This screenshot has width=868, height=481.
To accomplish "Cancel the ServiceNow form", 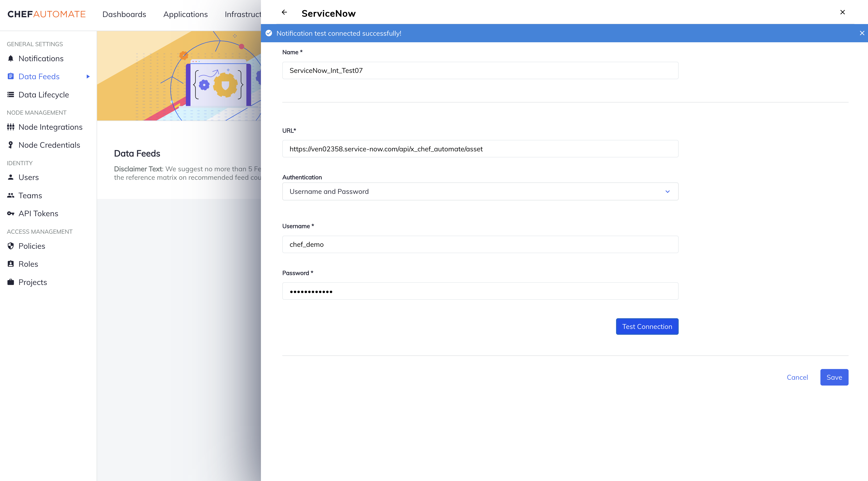I will 797,377.
